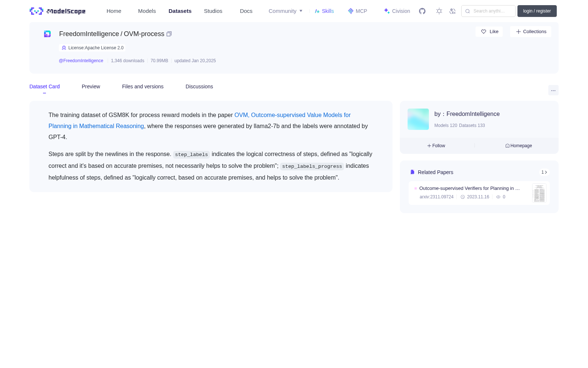Click the Related Papers document icon
Image resolution: width=588 pixels, height=368 pixels.
pyautogui.click(x=412, y=172)
